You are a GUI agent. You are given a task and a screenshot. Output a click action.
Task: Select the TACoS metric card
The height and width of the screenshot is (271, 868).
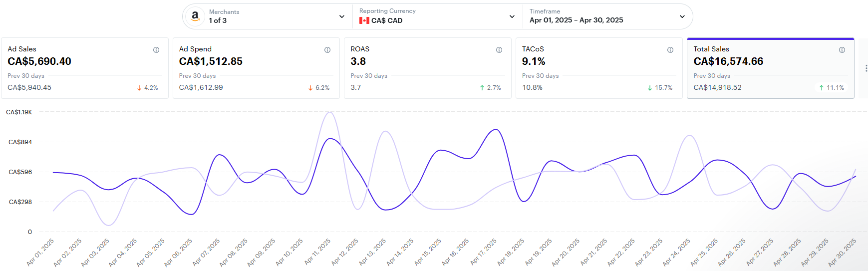[599, 68]
